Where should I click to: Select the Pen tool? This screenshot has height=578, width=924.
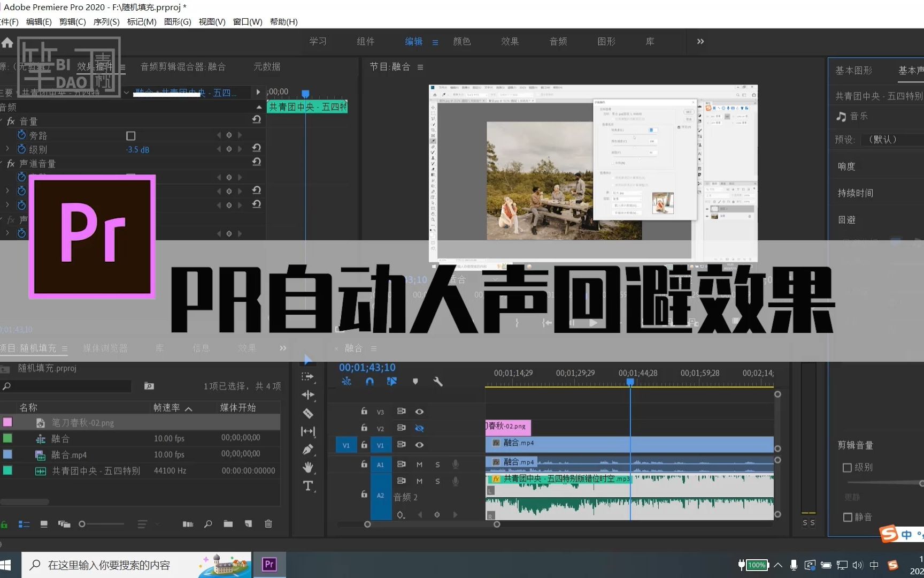coord(307,448)
